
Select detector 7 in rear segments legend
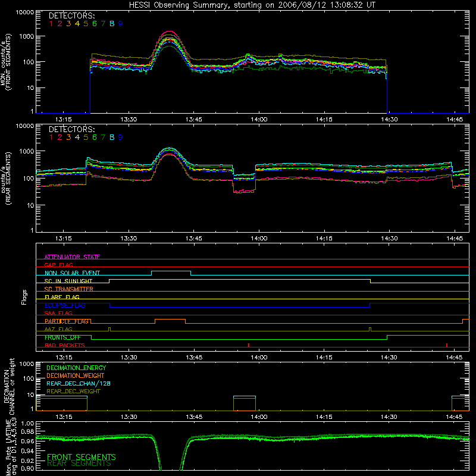(103, 137)
